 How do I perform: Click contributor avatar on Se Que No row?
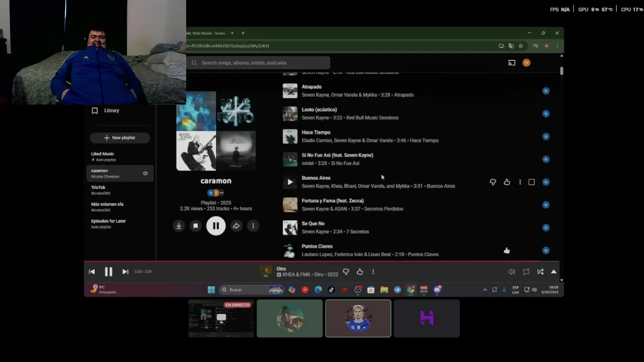(546, 227)
